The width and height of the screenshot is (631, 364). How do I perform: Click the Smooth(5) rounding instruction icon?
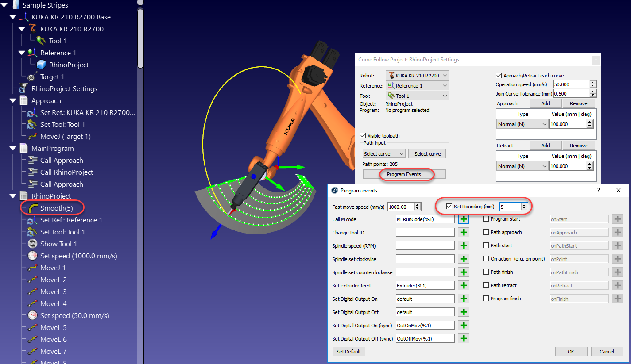pos(32,208)
